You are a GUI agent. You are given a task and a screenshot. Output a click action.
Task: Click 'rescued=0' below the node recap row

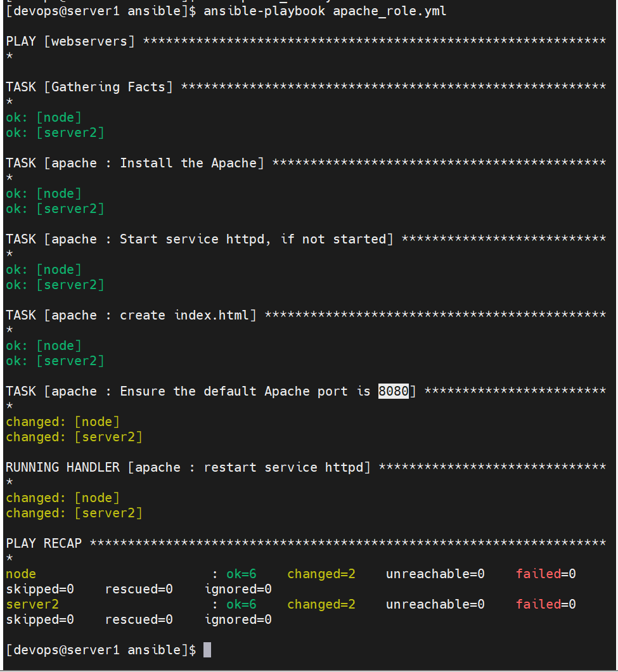pyautogui.click(x=139, y=590)
